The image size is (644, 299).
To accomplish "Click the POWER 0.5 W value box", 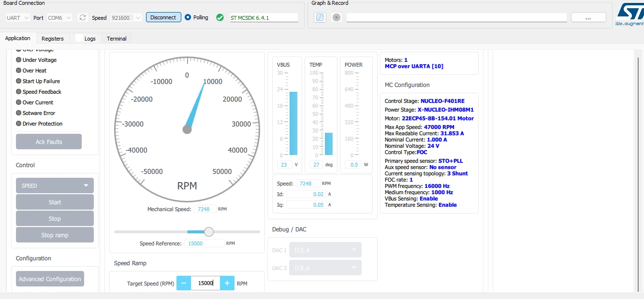I will coord(353,165).
